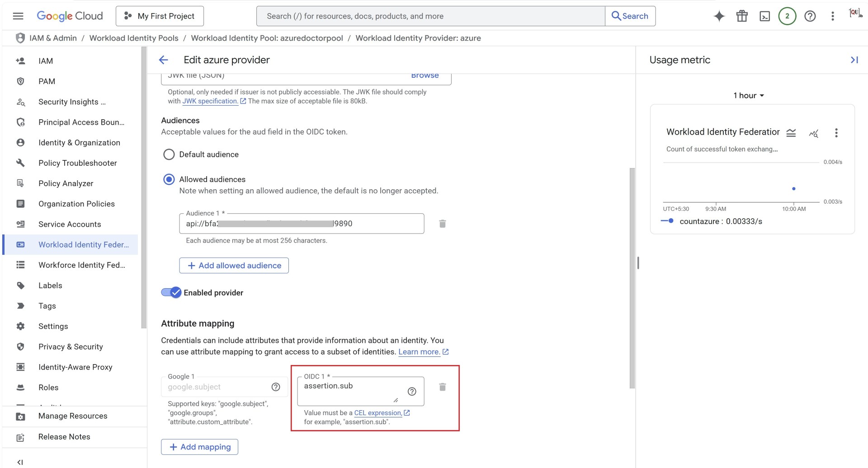Delete the OIDC 1 mapping with trash icon
The image size is (868, 468).
[x=443, y=387]
